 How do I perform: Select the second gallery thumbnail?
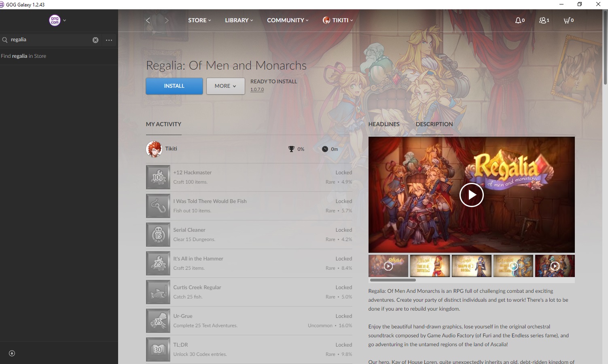pyautogui.click(x=430, y=266)
